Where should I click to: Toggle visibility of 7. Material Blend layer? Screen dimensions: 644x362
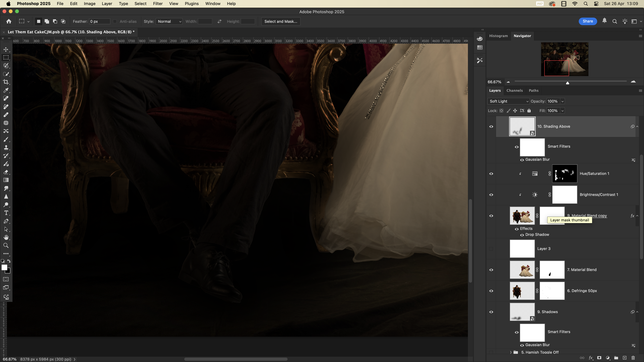tap(491, 270)
